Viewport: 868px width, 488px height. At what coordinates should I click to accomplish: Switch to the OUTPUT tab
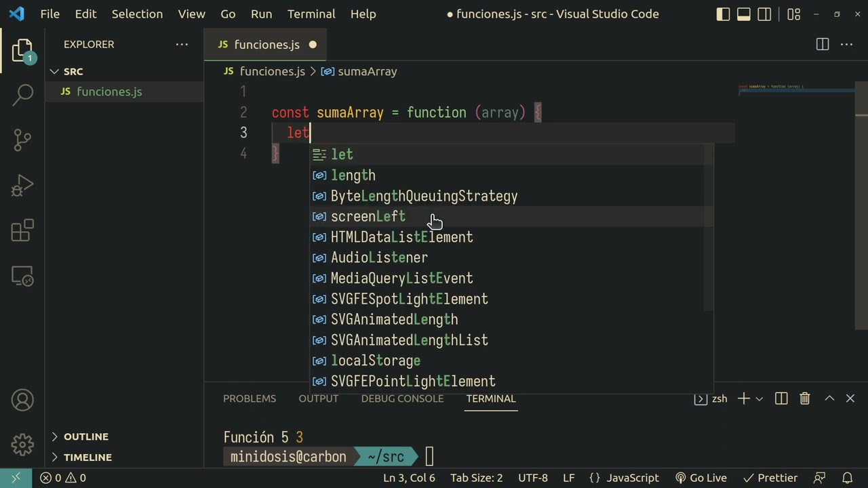pos(318,399)
